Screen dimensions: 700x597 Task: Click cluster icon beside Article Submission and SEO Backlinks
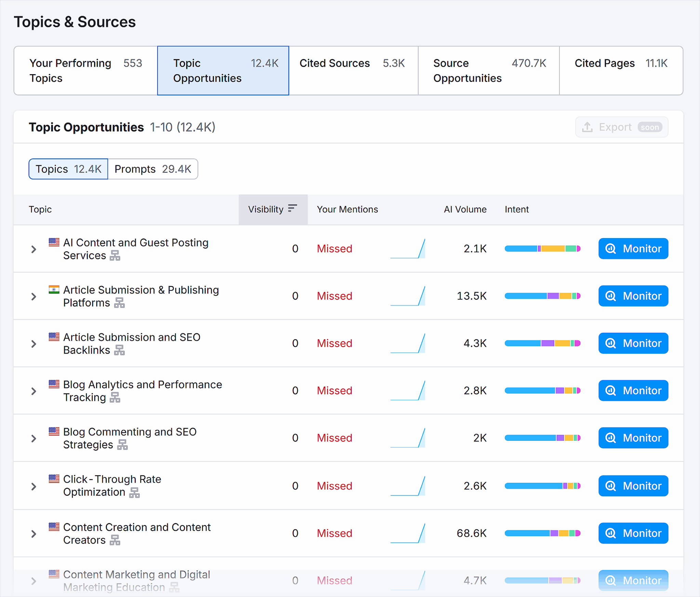(x=119, y=350)
